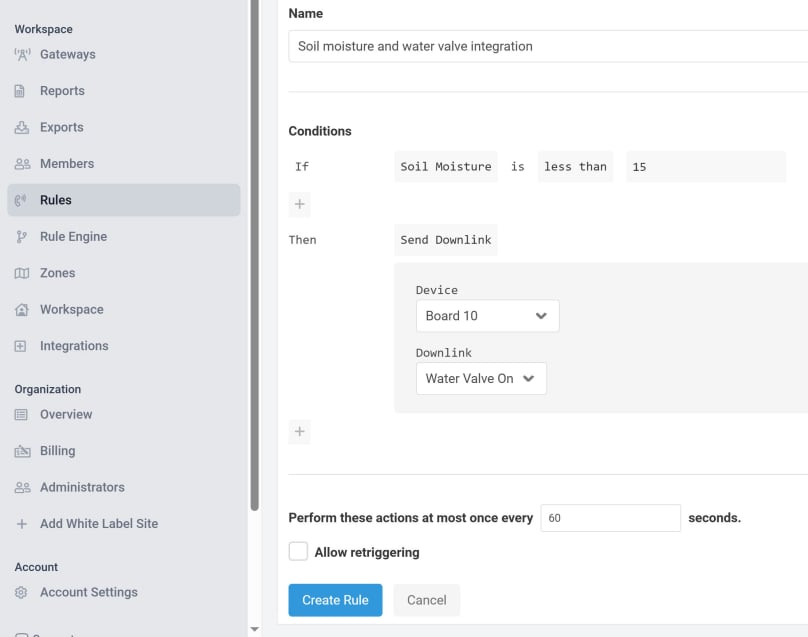Click the Integrations plus-box icon

pyautogui.click(x=20, y=346)
